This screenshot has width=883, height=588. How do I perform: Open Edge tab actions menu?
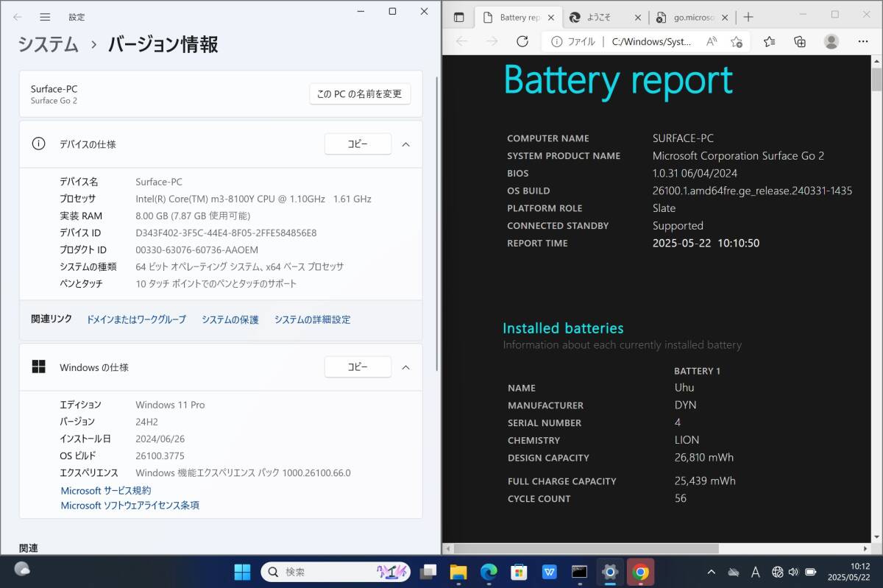pos(459,17)
